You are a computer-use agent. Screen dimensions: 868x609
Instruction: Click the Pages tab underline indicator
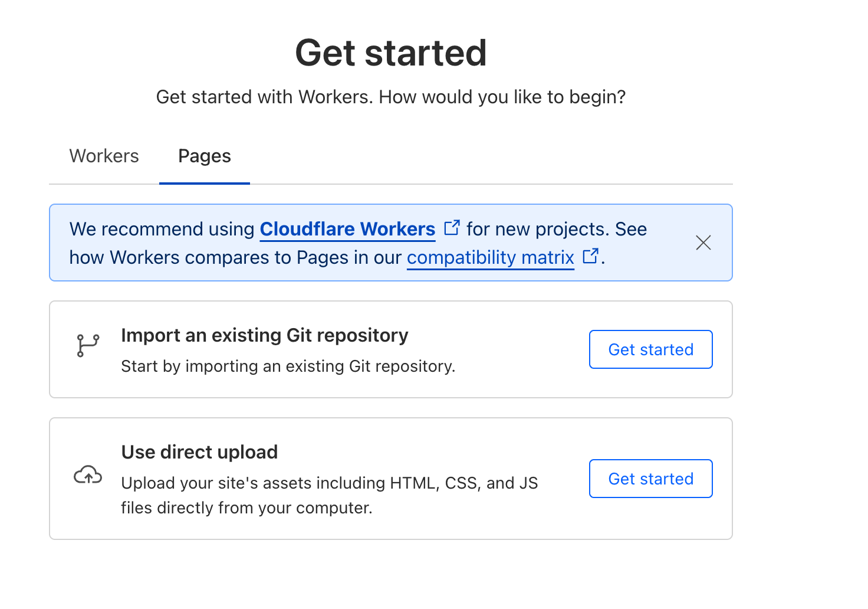[204, 184]
